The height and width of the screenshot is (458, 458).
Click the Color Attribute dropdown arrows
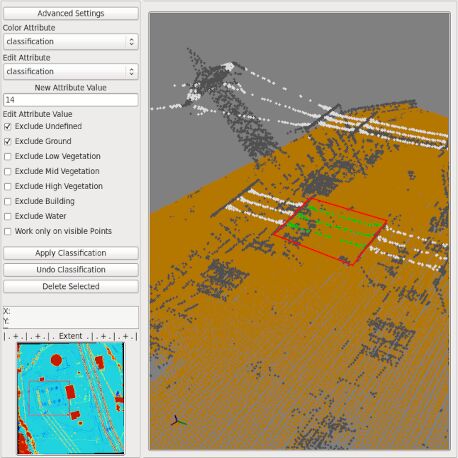tap(131, 42)
